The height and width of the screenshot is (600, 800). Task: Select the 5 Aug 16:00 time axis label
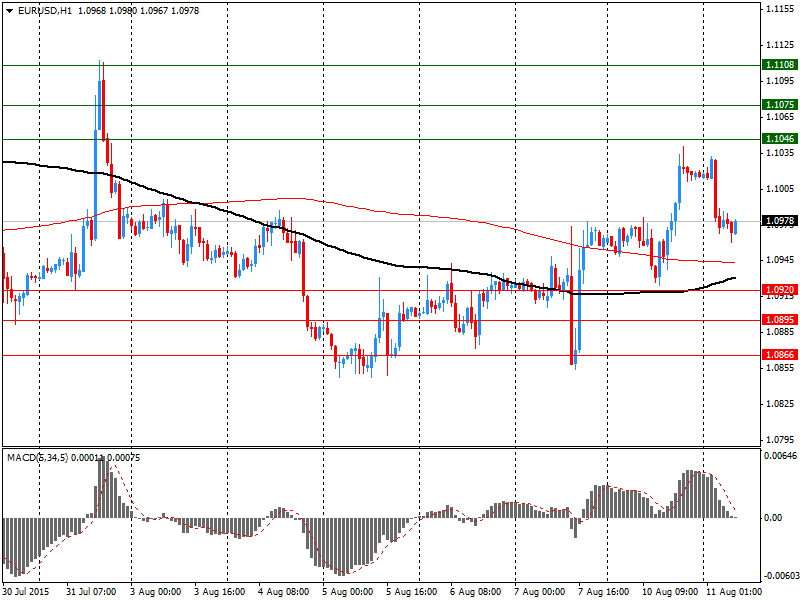[411, 592]
